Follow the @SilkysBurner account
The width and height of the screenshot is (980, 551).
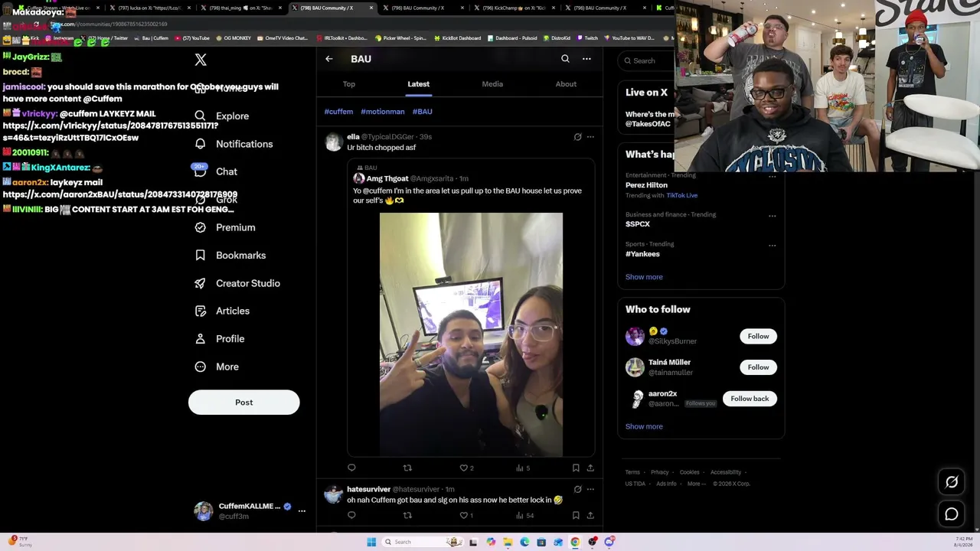pos(758,337)
